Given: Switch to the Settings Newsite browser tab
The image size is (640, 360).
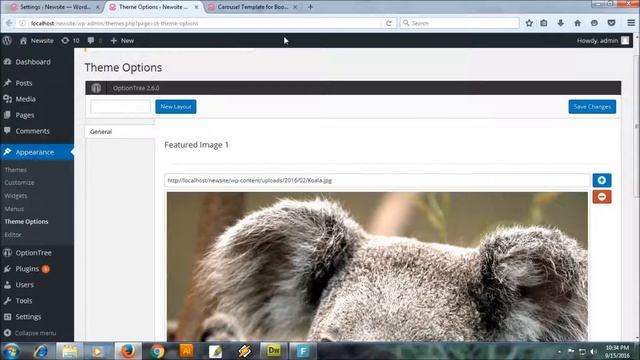Looking at the screenshot, I should [55, 7].
